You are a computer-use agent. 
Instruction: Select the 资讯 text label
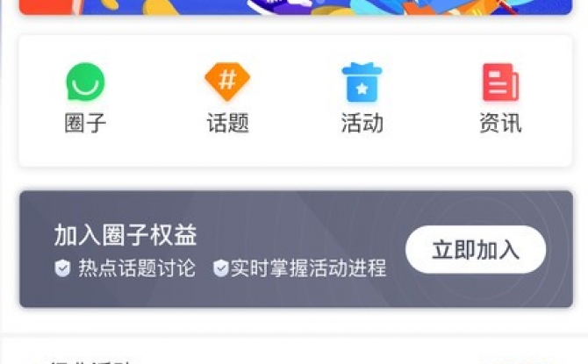(500, 123)
